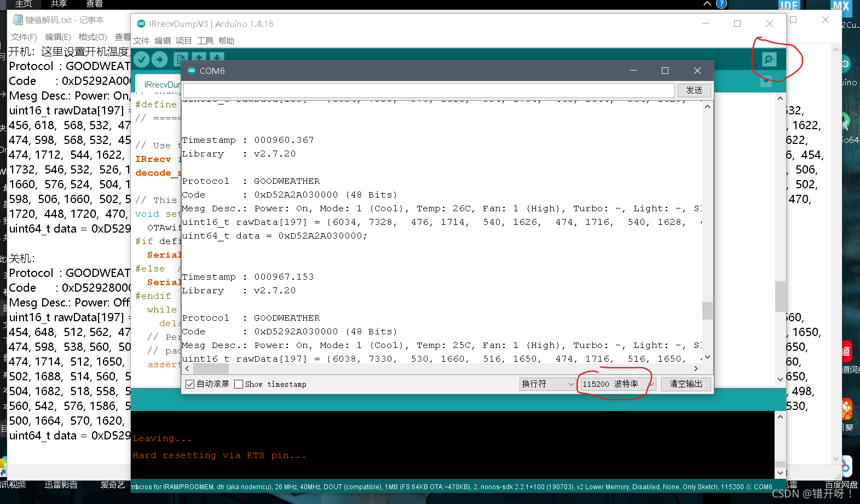Image resolution: width=860 pixels, height=504 pixels.
Task: Click the blue help question-mark icon at top
Action: point(722,4)
